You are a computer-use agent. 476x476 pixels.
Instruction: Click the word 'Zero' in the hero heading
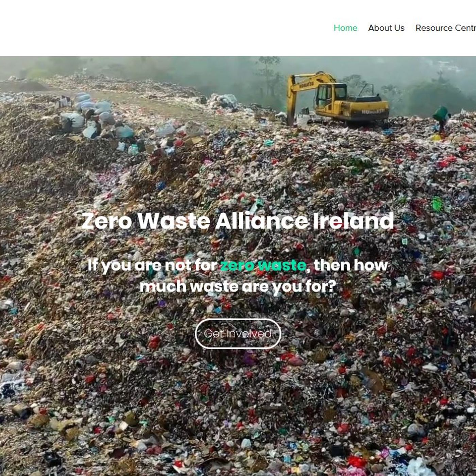[x=107, y=221]
